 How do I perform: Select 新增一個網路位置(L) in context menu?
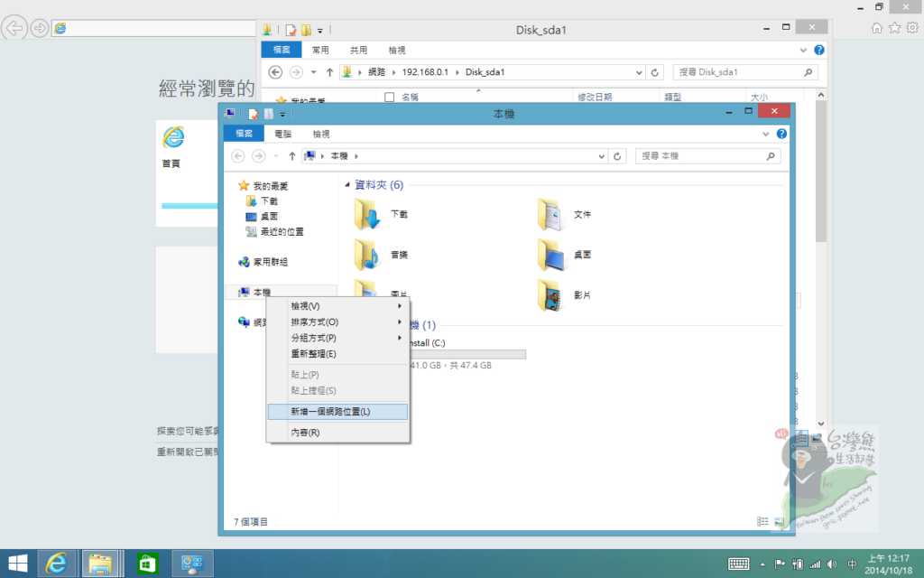(x=337, y=412)
